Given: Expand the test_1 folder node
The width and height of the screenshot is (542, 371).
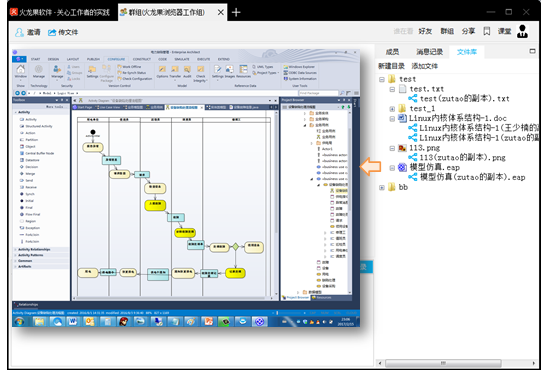Looking at the screenshot, I should pos(392,109).
